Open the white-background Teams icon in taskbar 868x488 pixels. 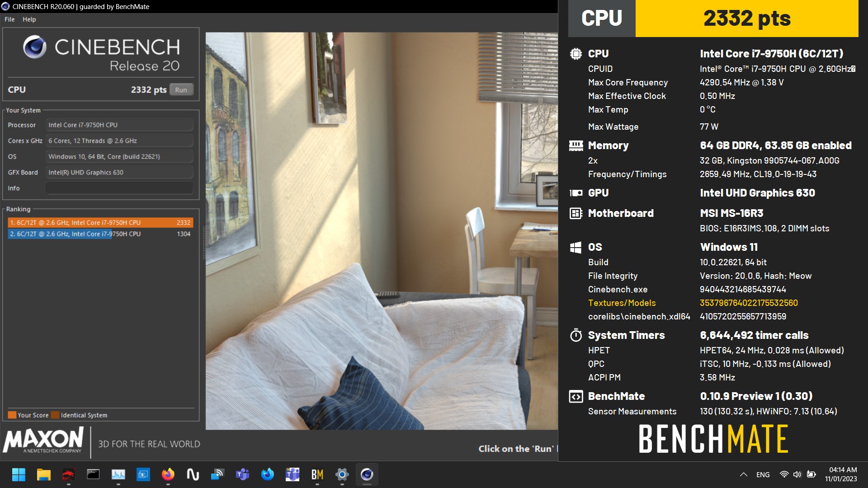292,474
